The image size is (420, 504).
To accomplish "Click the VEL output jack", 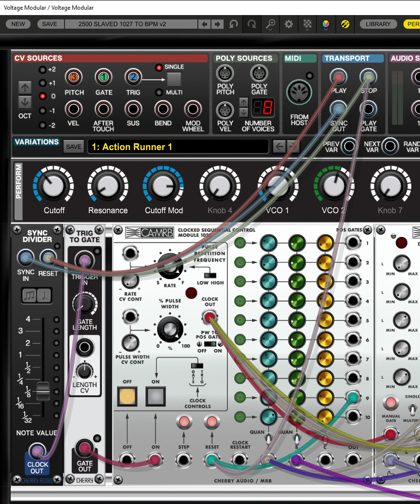I will pos(74,109).
